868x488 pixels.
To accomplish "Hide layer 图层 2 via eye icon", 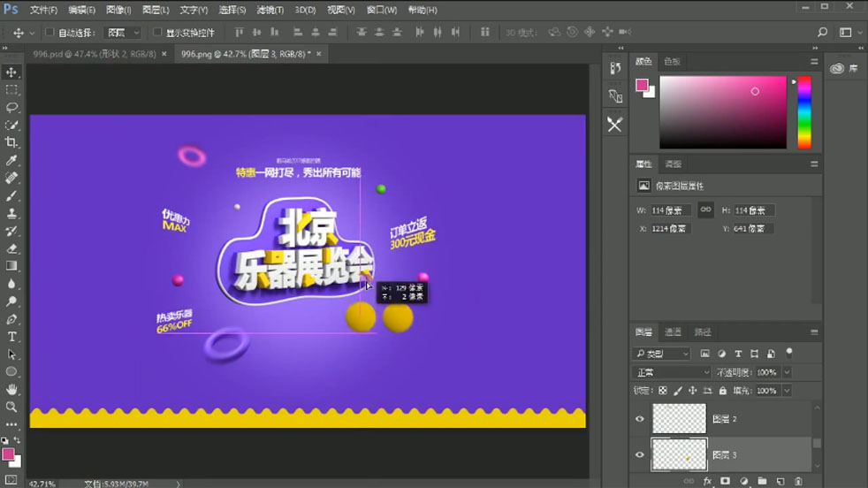I will click(640, 419).
